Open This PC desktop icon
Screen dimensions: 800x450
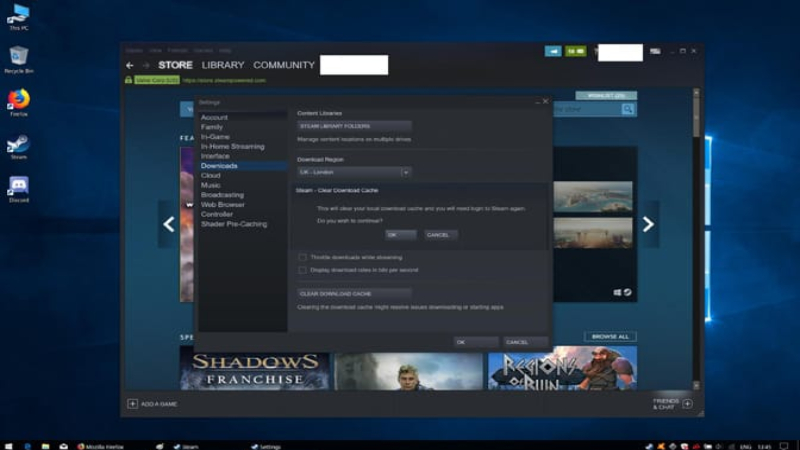[19, 17]
